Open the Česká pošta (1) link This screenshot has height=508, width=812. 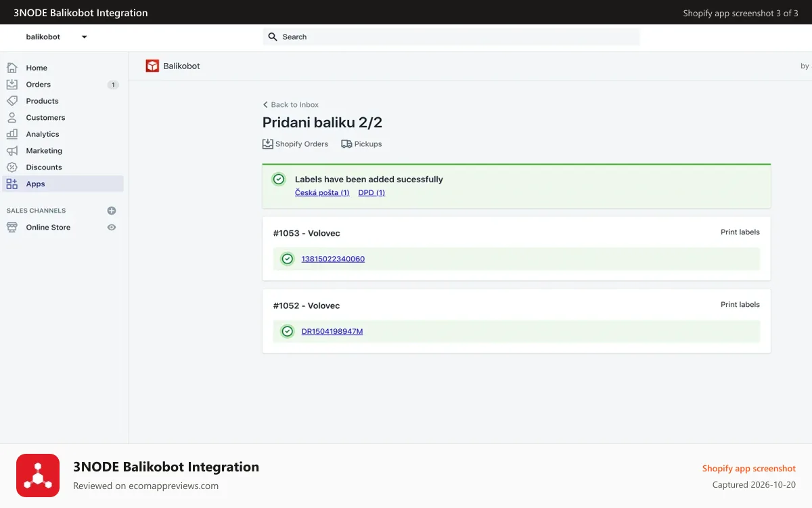[322, 193]
